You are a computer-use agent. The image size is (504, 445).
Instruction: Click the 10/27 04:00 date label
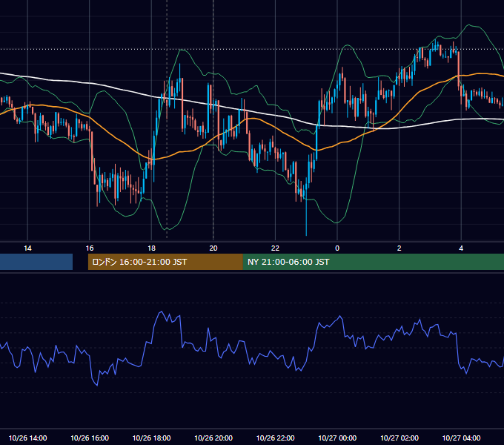[461, 438]
